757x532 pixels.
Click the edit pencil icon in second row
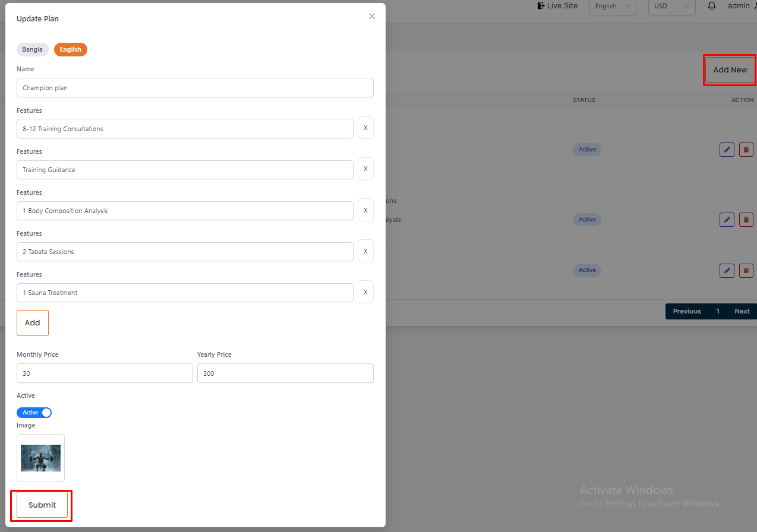click(x=727, y=220)
